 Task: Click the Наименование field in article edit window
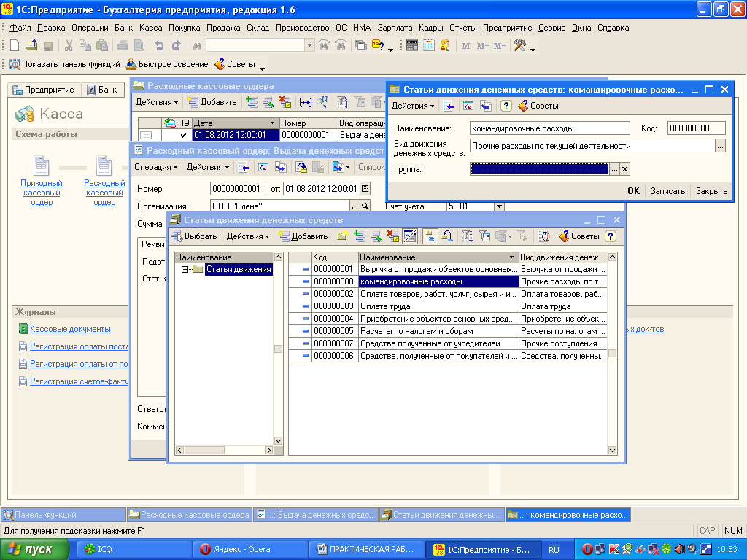550,128
